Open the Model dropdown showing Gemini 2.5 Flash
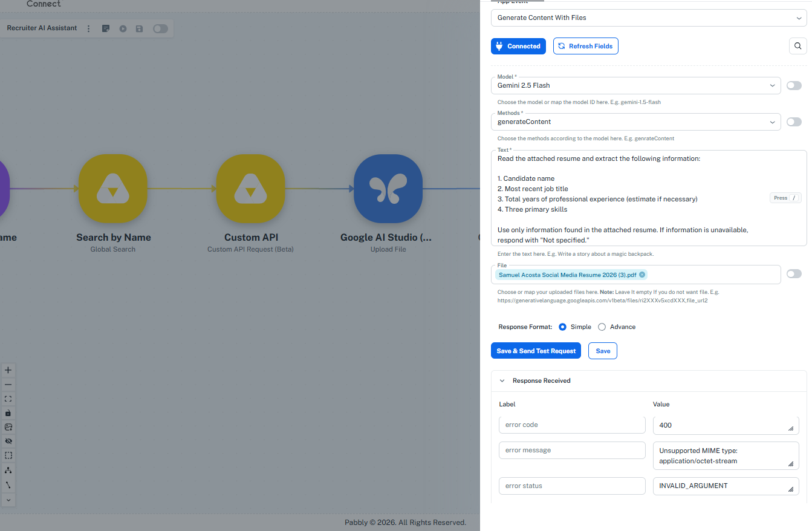The height and width of the screenshot is (531, 812). [x=635, y=85]
